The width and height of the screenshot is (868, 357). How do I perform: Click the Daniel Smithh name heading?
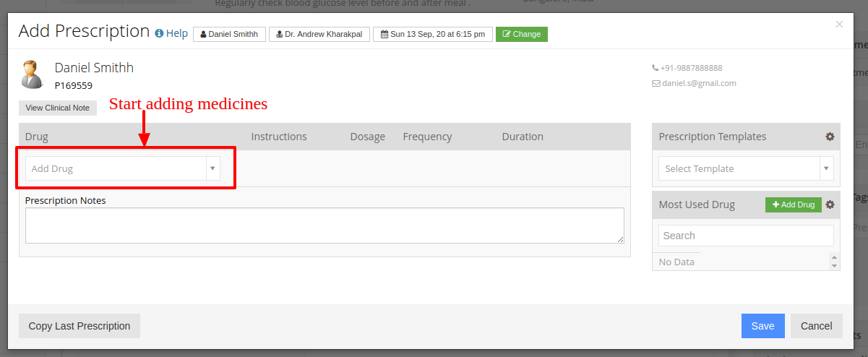click(94, 68)
